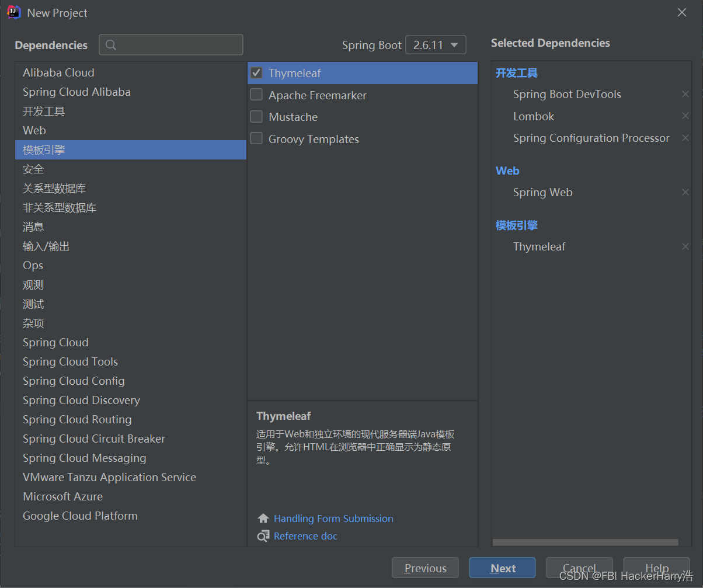The image size is (703, 588).
Task: Select the 测试 category
Action: point(131,304)
